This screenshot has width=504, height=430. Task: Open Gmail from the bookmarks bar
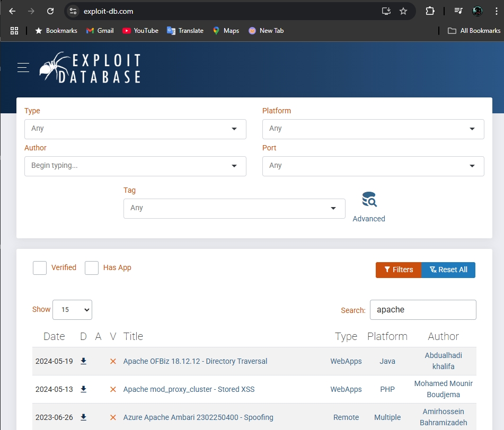(x=100, y=31)
